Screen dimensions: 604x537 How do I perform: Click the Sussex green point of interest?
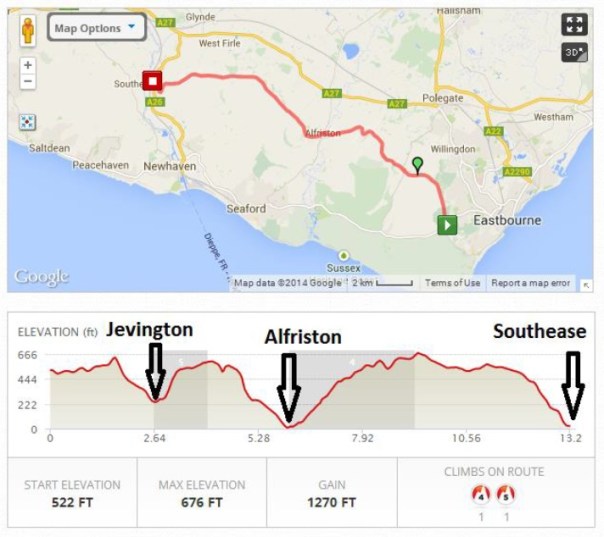tap(344, 255)
